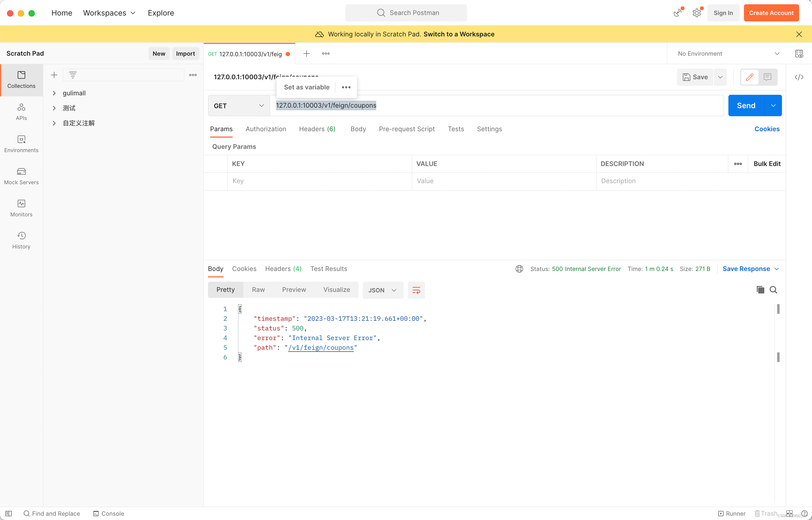Click the environment quick look icon
The height and width of the screenshot is (520, 812).
click(799, 54)
